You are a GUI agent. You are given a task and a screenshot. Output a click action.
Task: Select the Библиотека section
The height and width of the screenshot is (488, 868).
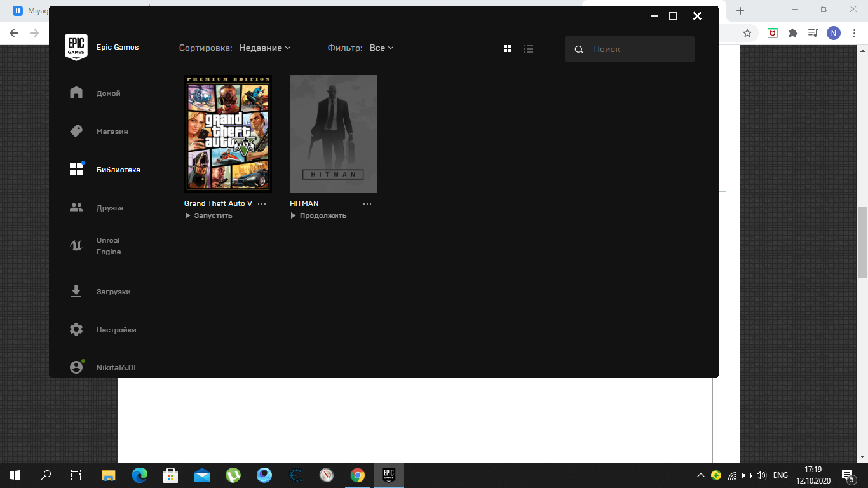click(118, 170)
